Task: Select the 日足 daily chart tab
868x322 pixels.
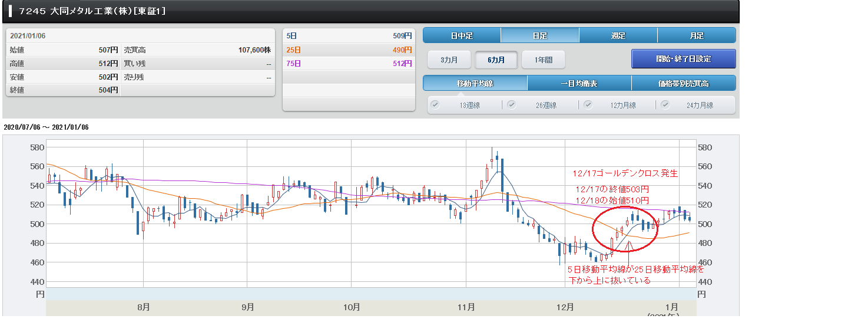Action: pyautogui.click(x=540, y=35)
